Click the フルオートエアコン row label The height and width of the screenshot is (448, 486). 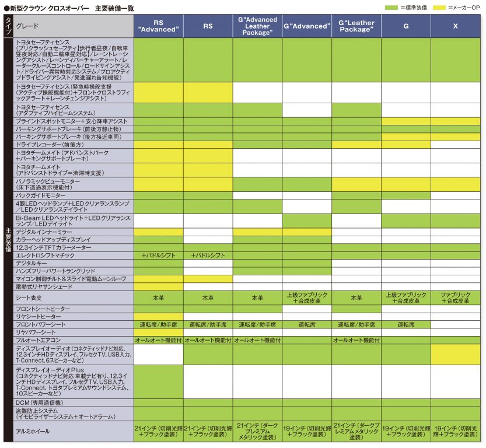click(x=73, y=340)
